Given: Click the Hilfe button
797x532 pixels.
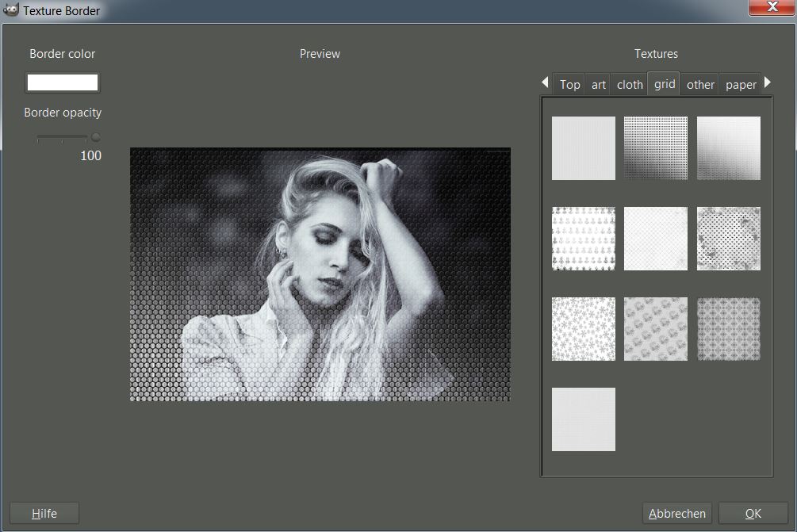Looking at the screenshot, I should pos(44,514).
